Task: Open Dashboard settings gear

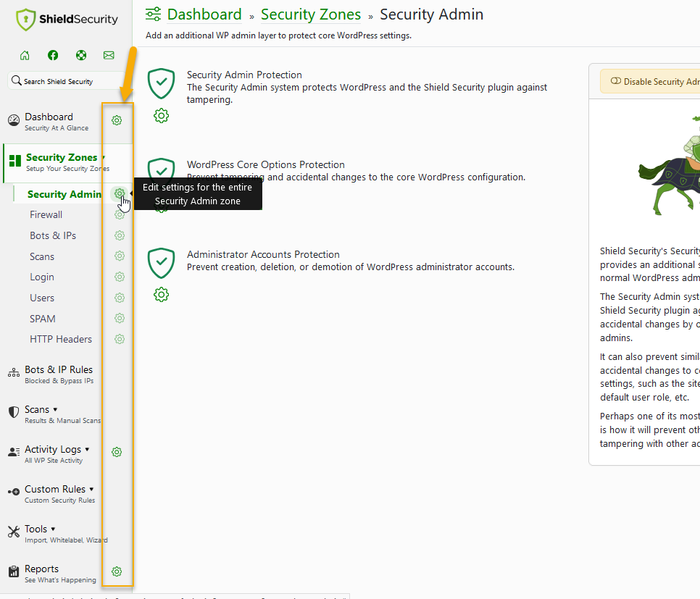Action: click(117, 120)
